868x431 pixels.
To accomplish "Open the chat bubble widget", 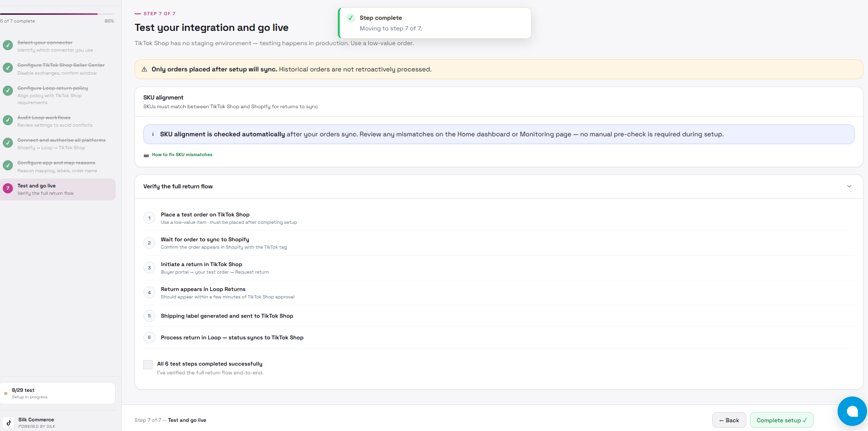I will coord(852,411).
